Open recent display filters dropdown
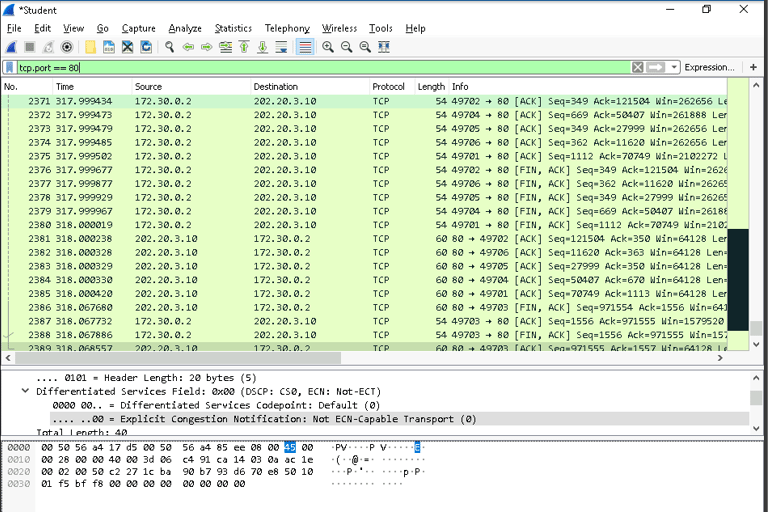The height and width of the screenshot is (512, 768). coord(674,67)
